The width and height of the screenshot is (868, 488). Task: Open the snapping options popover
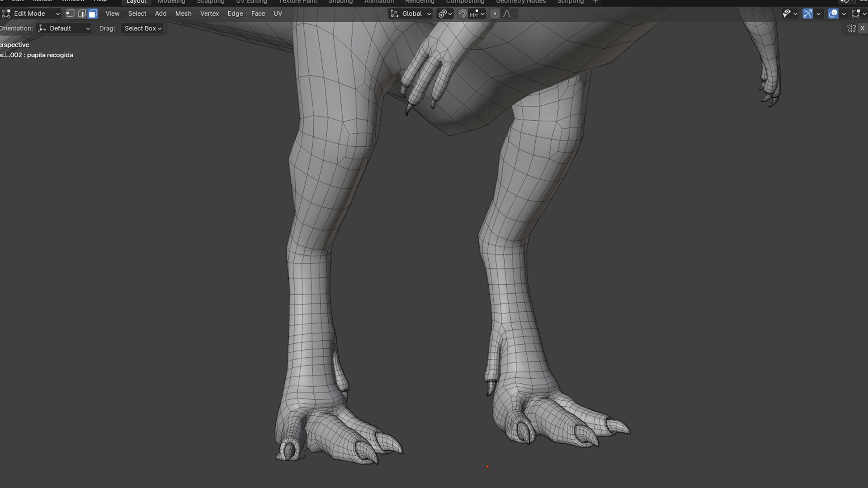[477, 14]
